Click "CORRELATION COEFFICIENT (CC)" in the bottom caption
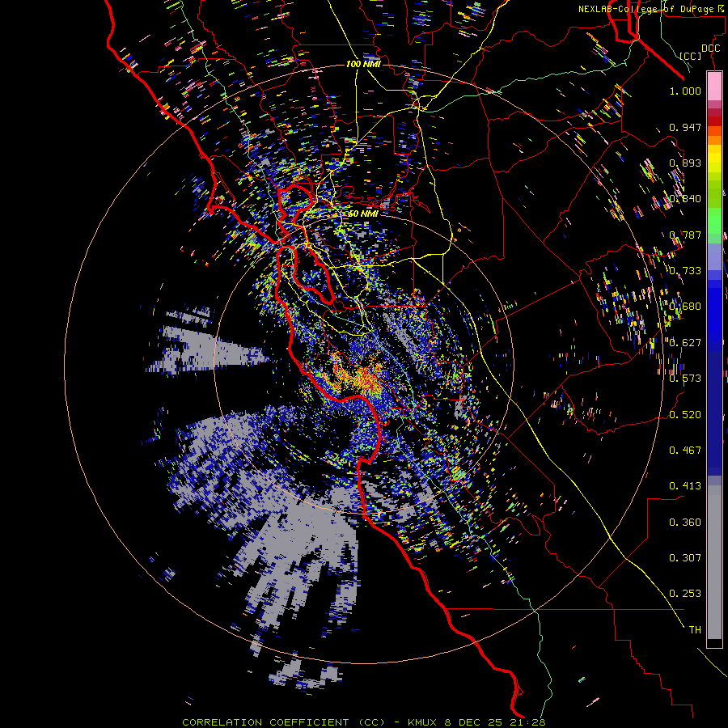This screenshot has width=728, height=728. tap(284, 722)
